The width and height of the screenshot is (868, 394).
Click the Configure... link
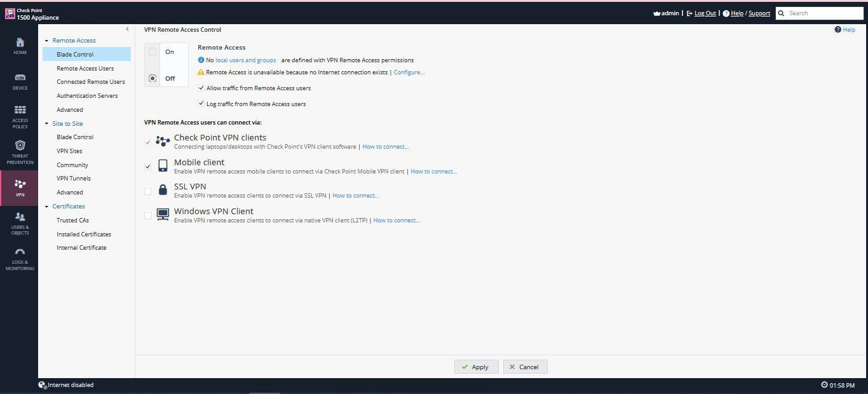pyautogui.click(x=409, y=72)
